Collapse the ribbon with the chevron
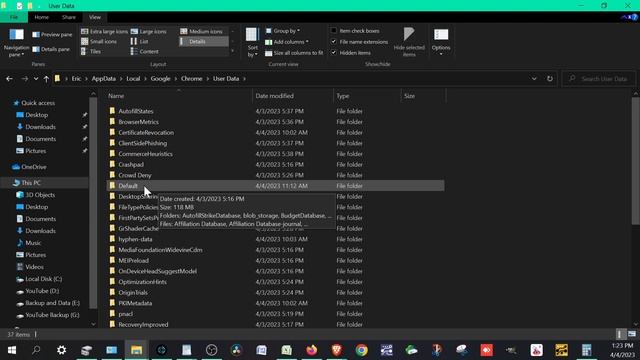Image resolution: width=640 pixels, height=360 pixels. 624,17
